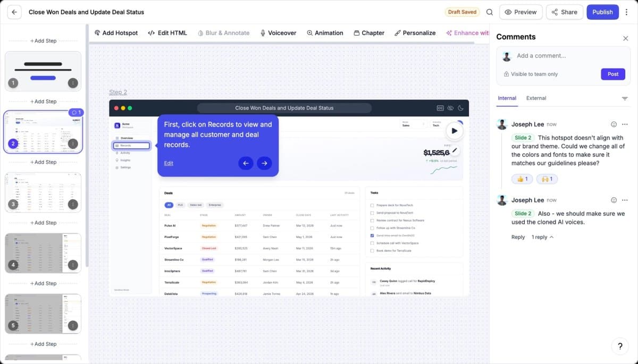638x364 pixels.
Task: Toggle dark mode moon icon
Action: (460, 108)
